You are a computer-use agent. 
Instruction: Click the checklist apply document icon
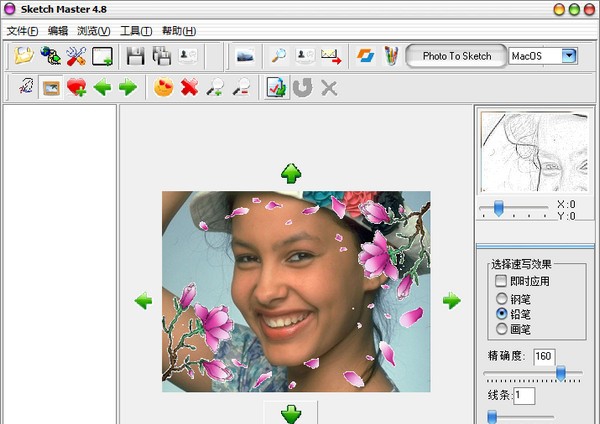pyautogui.click(x=277, y=88)
